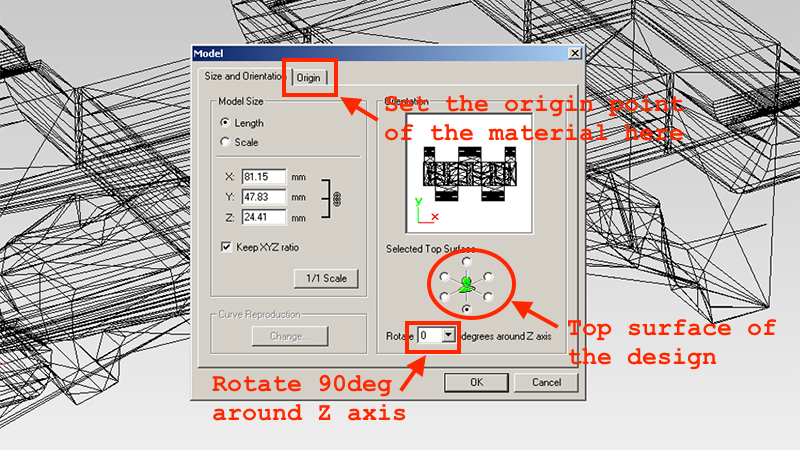
Task: Click the Change... button in Curve Reproduction
Action: (x=290, y=336)
